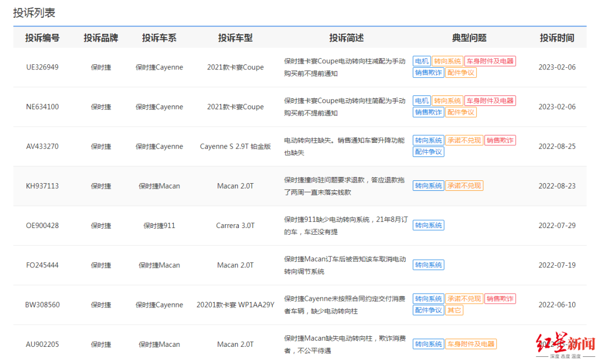
Task: Click 转向系统 tag in KH937113 row
Action: [428, 186]
